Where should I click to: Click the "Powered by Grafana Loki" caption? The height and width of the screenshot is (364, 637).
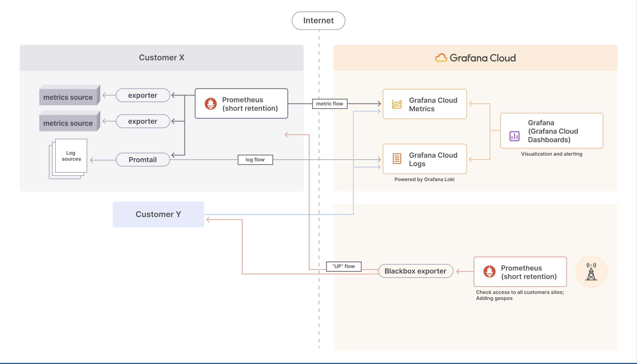(x=424, y=179)
